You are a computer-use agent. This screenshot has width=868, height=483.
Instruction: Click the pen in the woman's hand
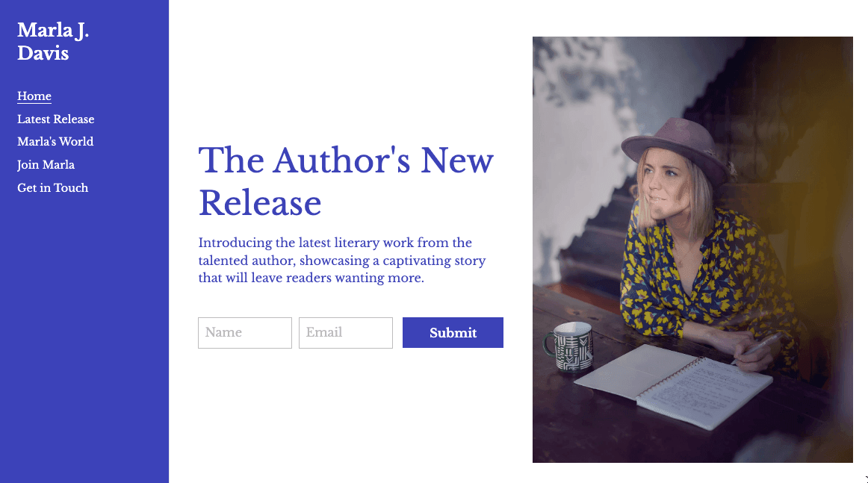pyautogui.click(x=757, y=347)
